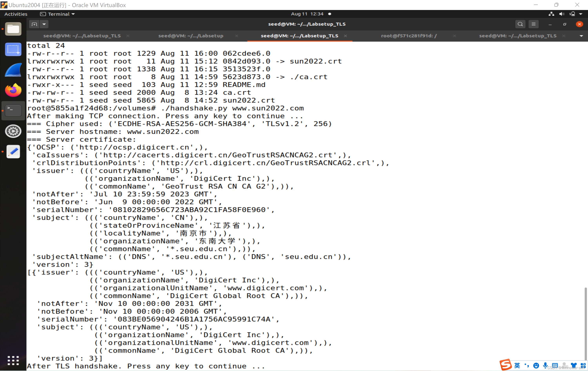Restore the terminal window size
The height and width of the screenshot is (371, 588).
(565, 24)
